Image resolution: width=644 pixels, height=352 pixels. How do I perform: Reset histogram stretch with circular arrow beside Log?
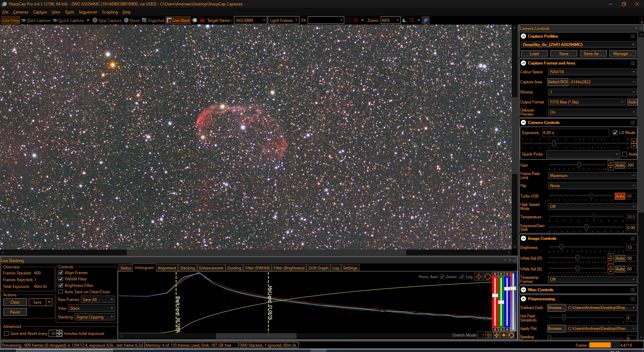(487, 277)
